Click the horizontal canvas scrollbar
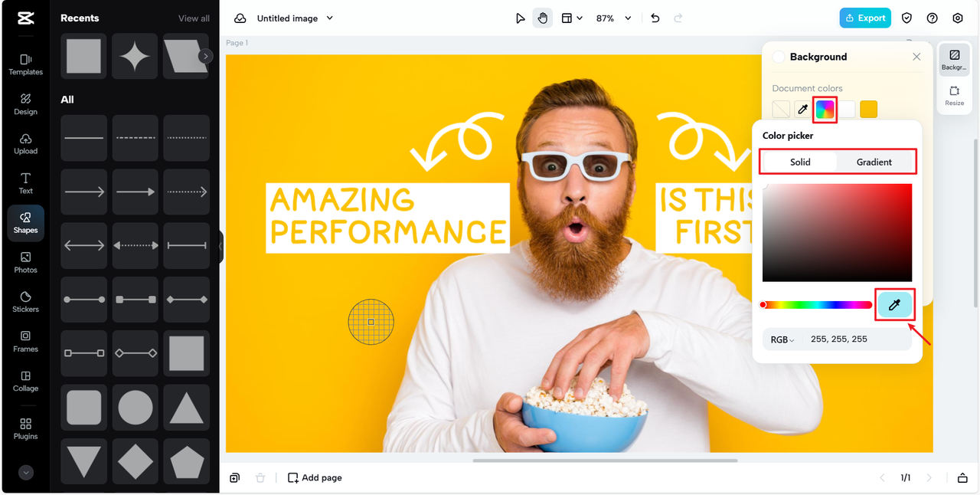980x495 pixels. (605, 461)
